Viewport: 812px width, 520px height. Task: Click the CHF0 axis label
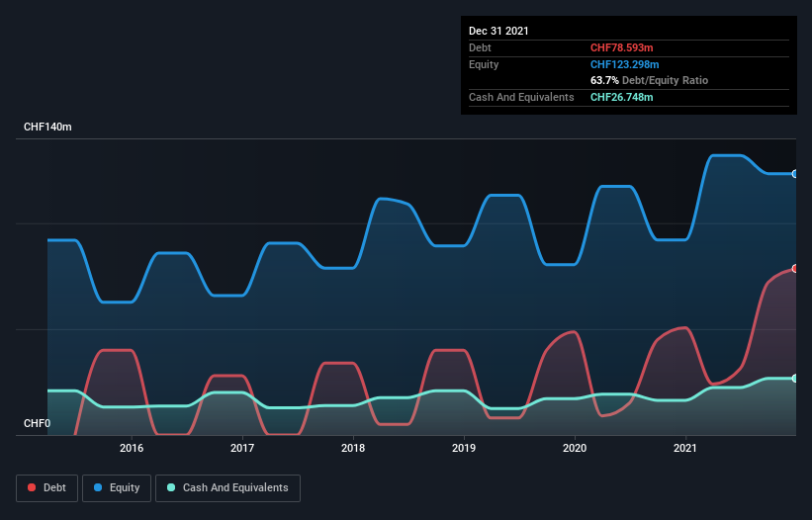(38, 423)
